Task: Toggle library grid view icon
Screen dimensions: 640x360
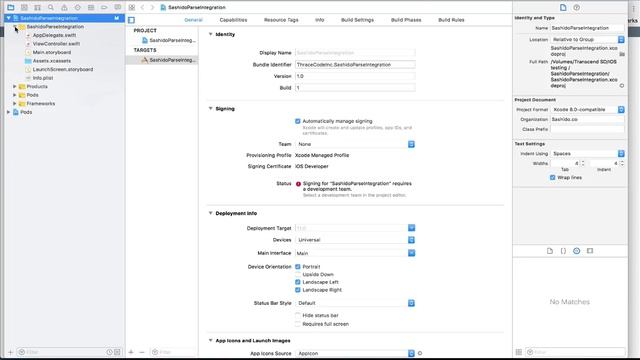Action: pyautogui.click(x=519, y=352)
